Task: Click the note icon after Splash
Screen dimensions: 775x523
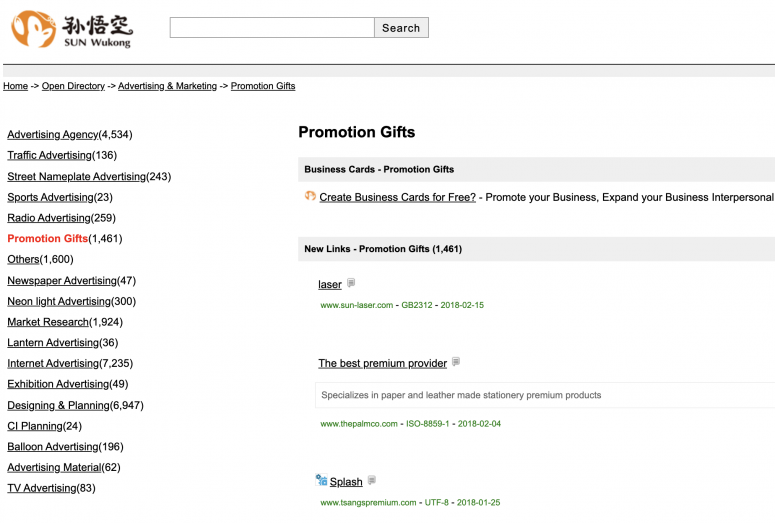Action: click(x=372, y=481)
